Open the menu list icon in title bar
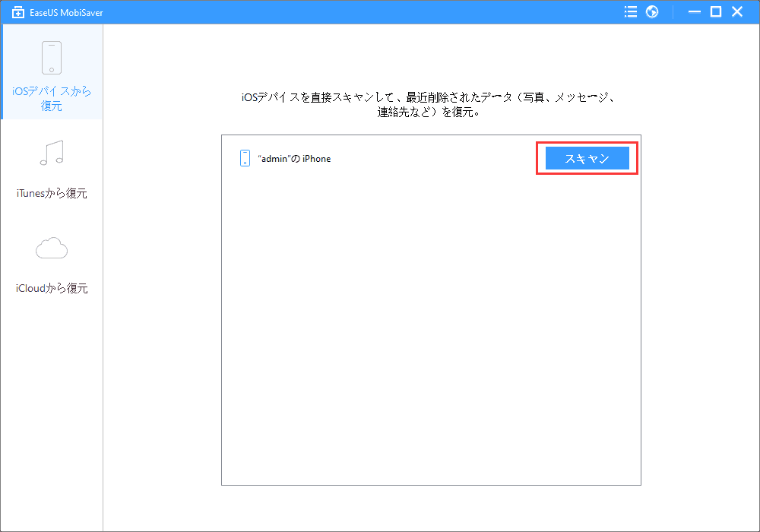Screen dimensions: 760x532 pos(631,12)
